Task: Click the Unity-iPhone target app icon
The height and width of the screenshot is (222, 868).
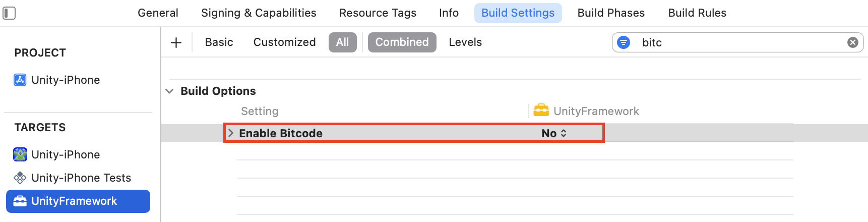Action: pos(20,154)
